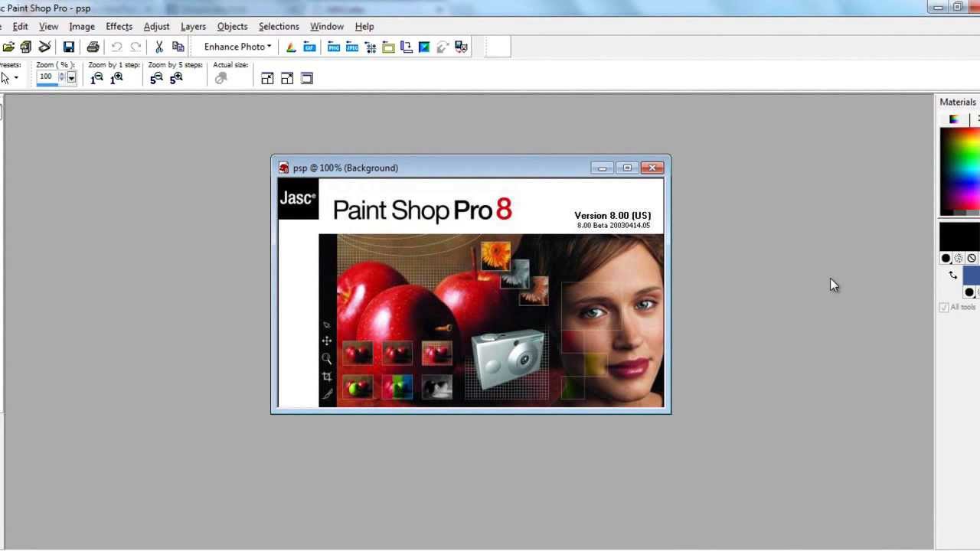This screenshot has height=551, width=980.
Task: Zoom in by 1 step
Action: pyautogui.click(x=116, y=78)
